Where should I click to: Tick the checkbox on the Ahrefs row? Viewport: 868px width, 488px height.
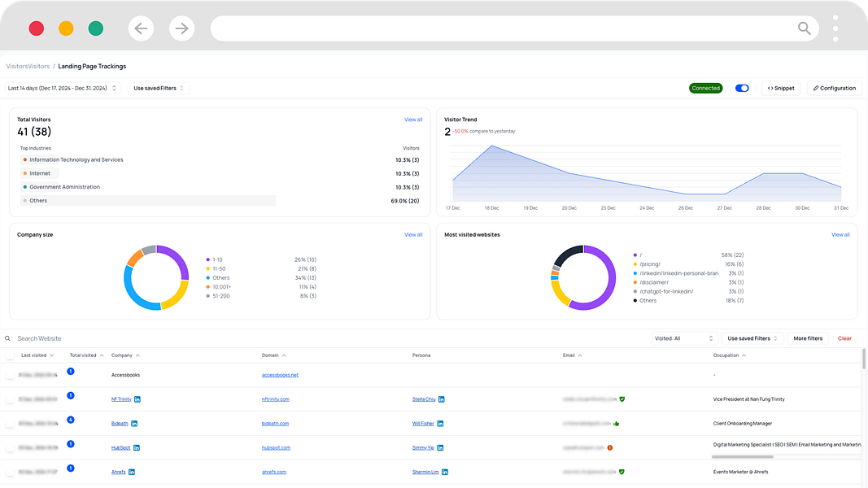point(11,471)
